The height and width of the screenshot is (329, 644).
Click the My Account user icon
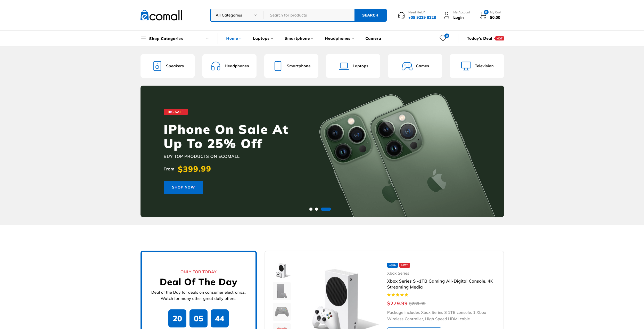click(447, 15)
